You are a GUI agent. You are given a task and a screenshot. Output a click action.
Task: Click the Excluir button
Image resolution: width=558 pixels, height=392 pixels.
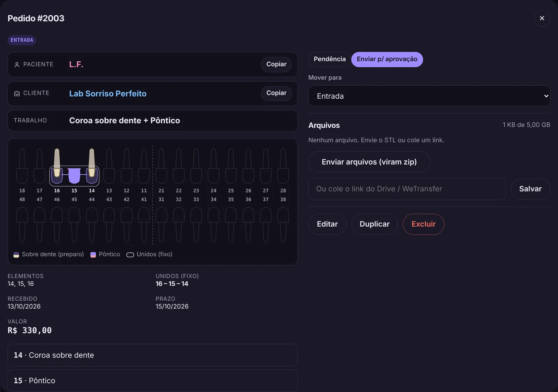point(423,224)
